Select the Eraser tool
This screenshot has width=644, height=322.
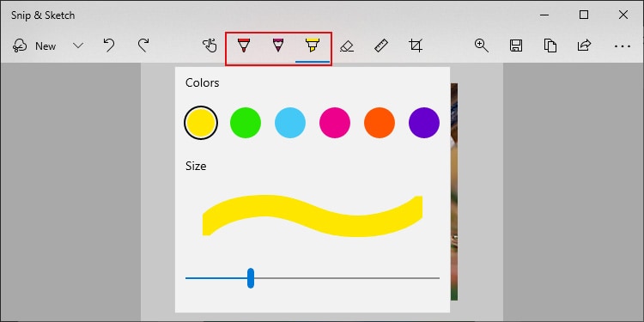pyautogui.click(x=347, y=46)
